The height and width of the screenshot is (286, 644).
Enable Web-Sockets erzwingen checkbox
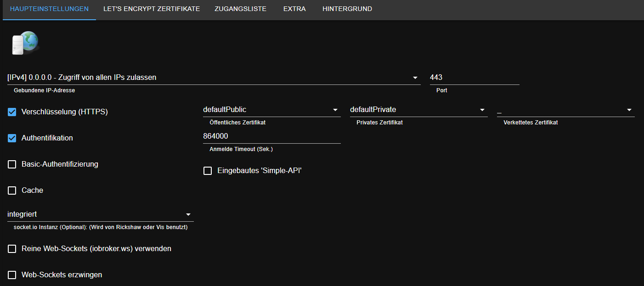coord(12,275)
